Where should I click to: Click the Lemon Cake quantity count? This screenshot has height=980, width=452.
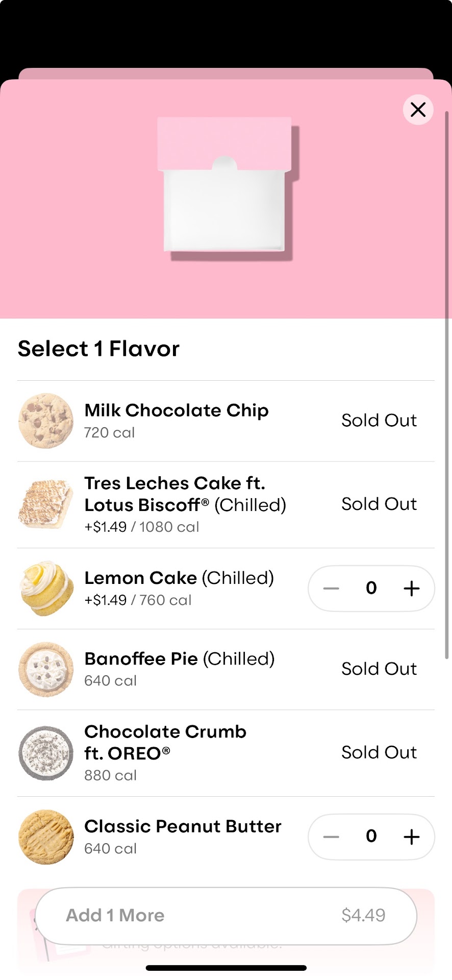371,589
